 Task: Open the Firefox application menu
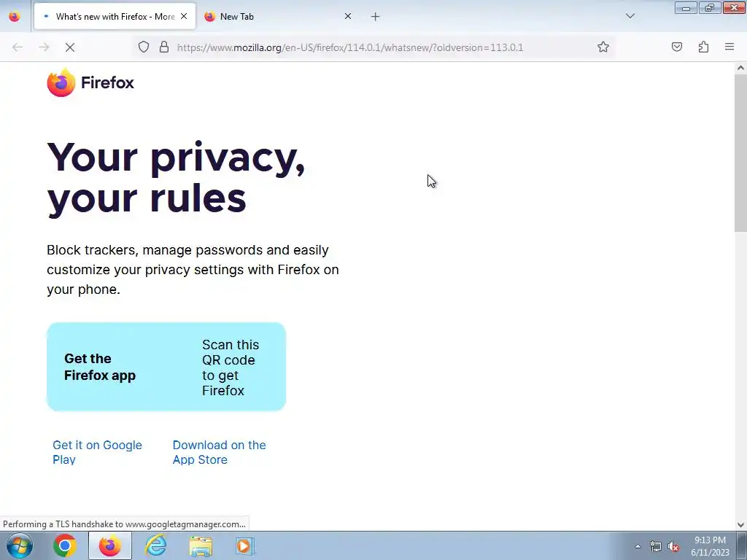pyautogui.click(x=729, y=47)
